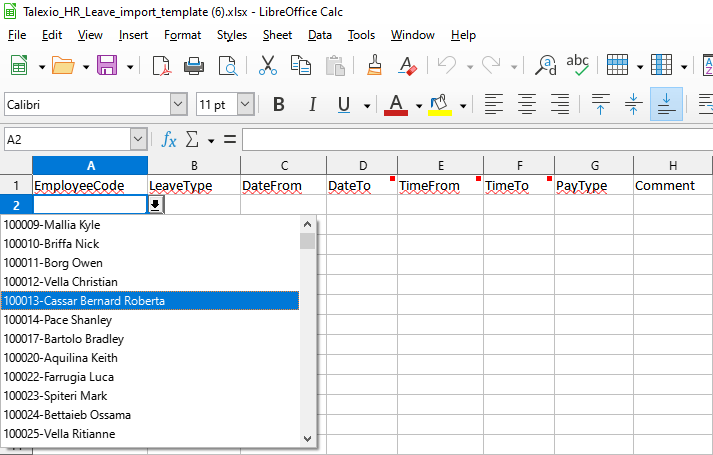Click the Clear Direct Formatting icon
713x455 pixels.
(407, 66)
